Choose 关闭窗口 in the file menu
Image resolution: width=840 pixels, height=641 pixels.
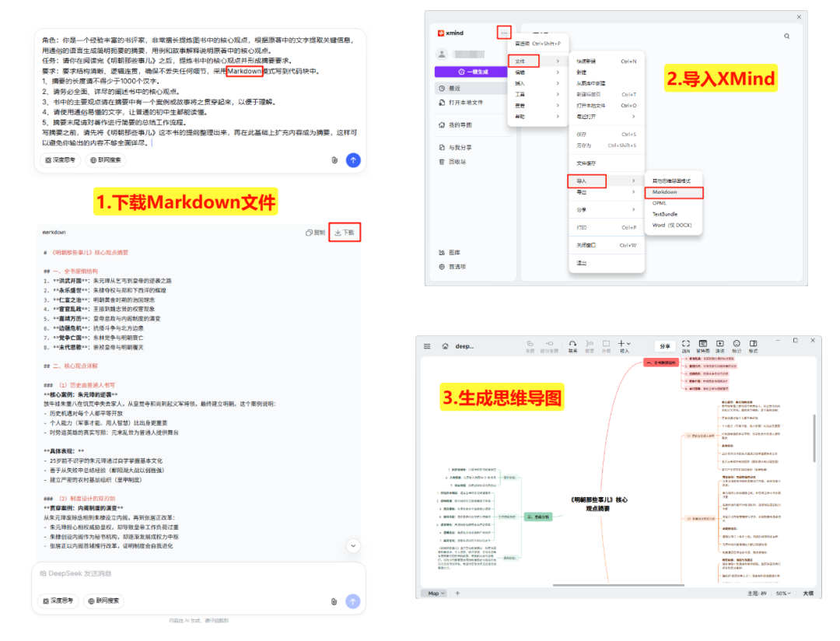(607, 246)
